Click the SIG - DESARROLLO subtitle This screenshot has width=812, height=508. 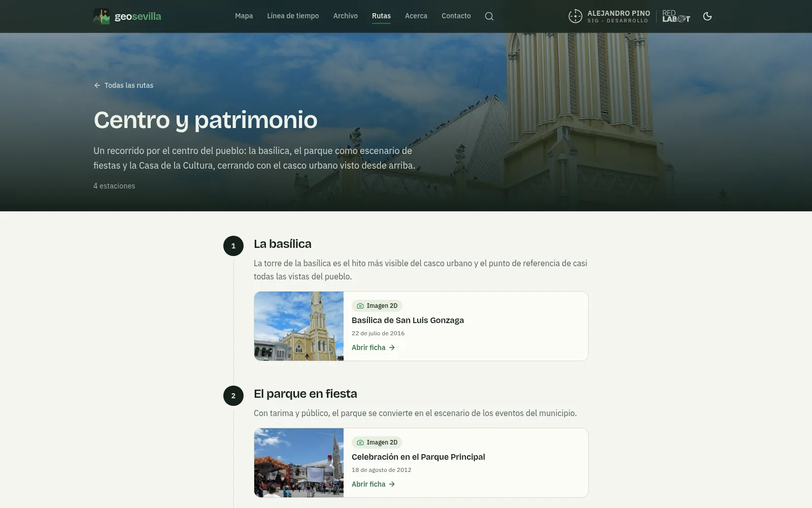click(618, 21)
